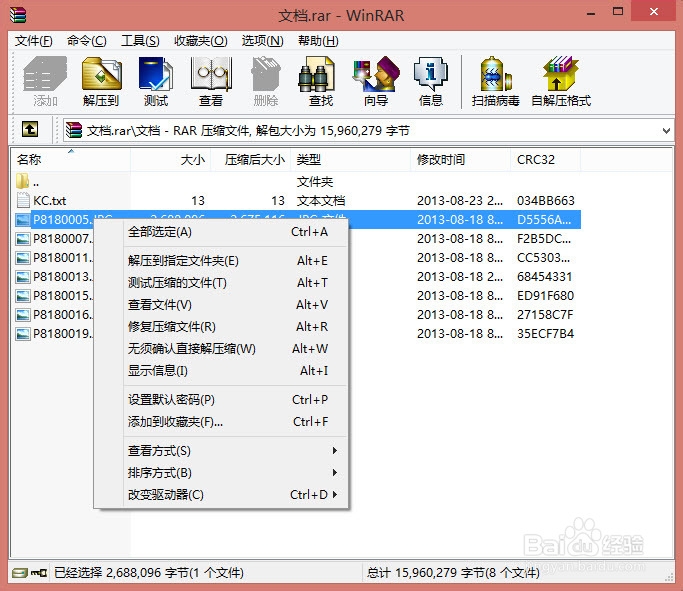683x591 pixels.
Task: Open the 收藏夹(O) menu
Action: point(201,41)
